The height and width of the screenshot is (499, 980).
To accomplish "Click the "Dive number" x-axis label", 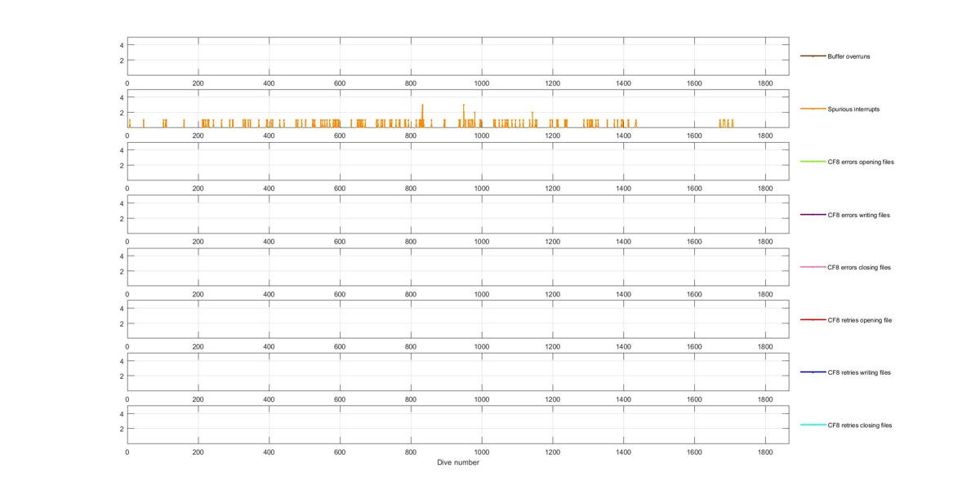I will tap(458, 463).
